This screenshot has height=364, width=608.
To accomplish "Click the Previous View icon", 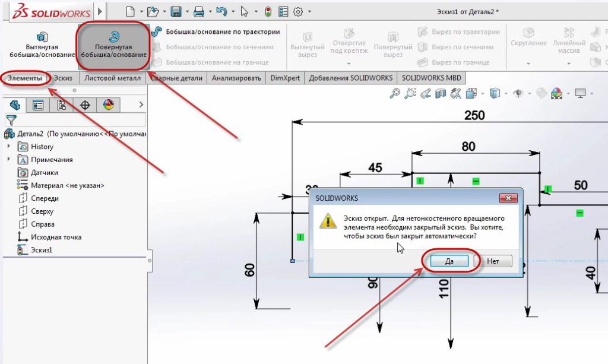I will click(425, 93).
